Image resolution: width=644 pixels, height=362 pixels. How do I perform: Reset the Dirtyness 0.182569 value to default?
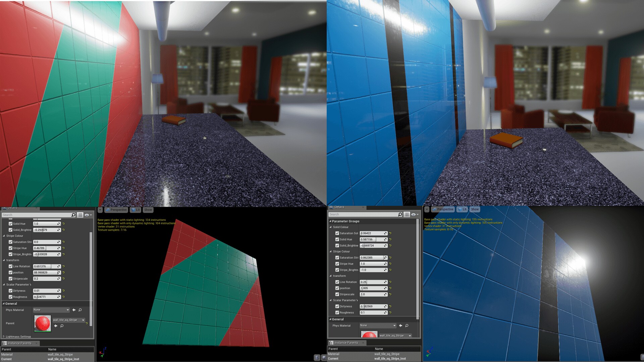390,306
